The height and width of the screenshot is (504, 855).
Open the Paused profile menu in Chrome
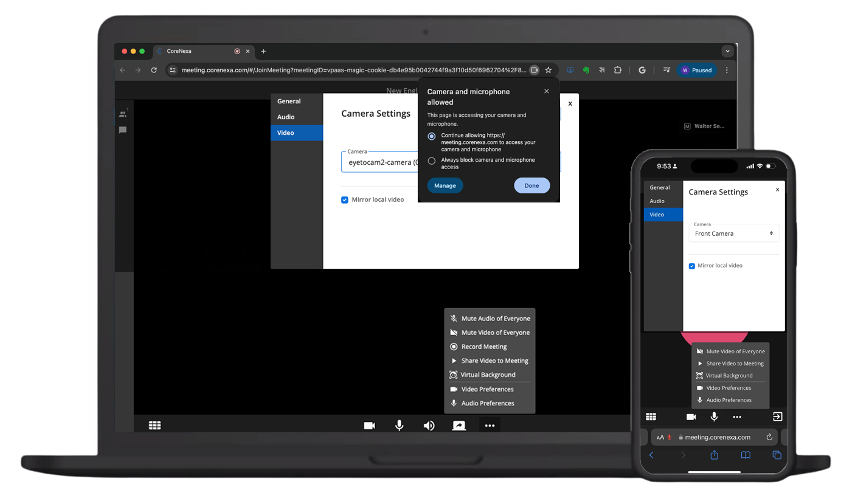click(x=697, y=70)
